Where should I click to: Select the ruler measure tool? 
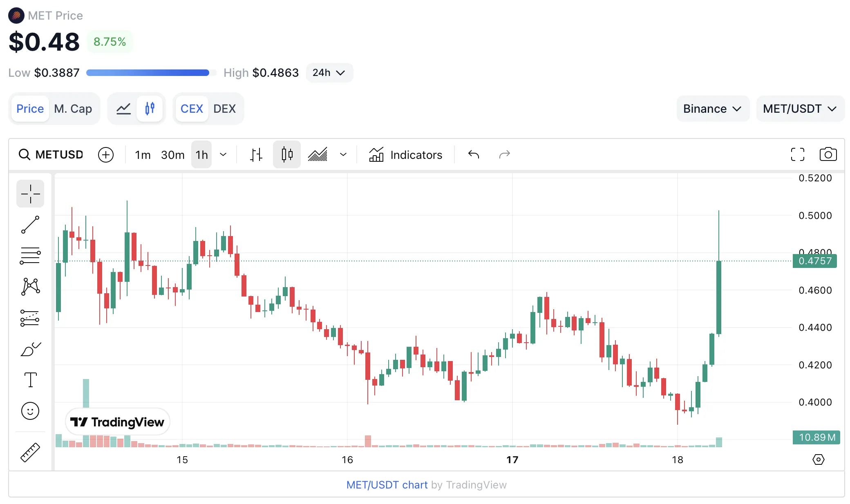tap(30, 453)
